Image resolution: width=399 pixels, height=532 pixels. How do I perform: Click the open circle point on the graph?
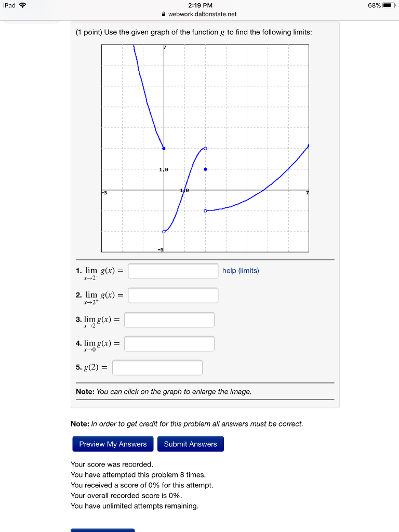coord(205,149)
